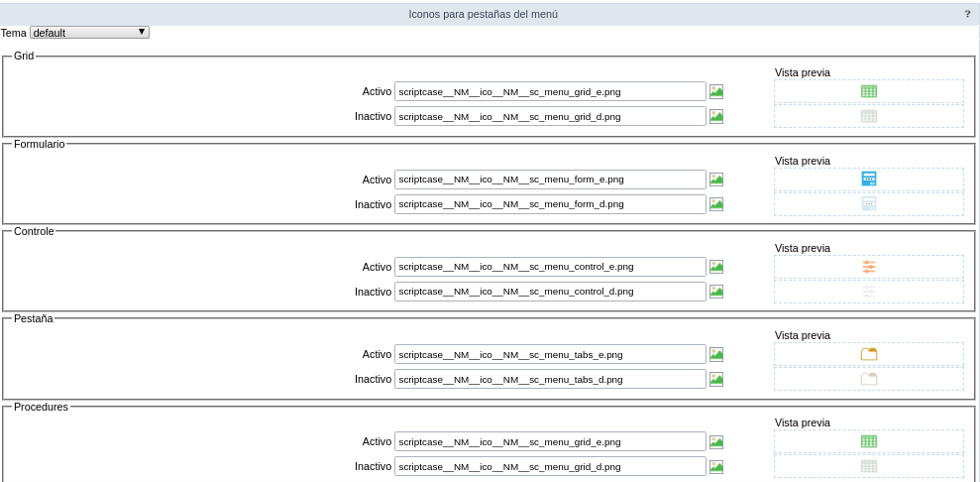
Task: Click the Formulario active preview thumbnail
Action: coord(868,180)
